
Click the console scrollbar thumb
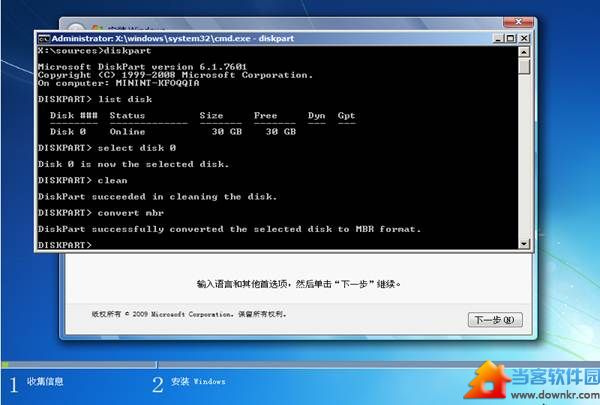(524, 66)
